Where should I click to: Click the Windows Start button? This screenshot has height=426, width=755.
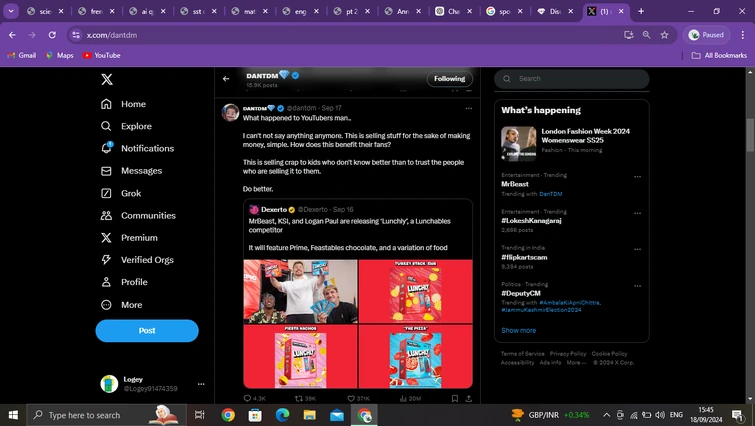13,415
